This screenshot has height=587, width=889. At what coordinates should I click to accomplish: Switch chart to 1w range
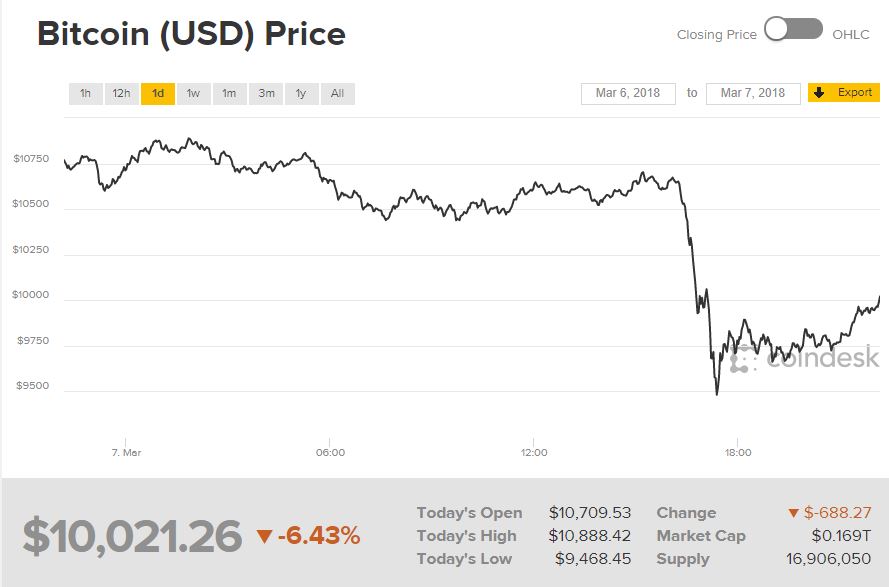(x=193, y=94)
